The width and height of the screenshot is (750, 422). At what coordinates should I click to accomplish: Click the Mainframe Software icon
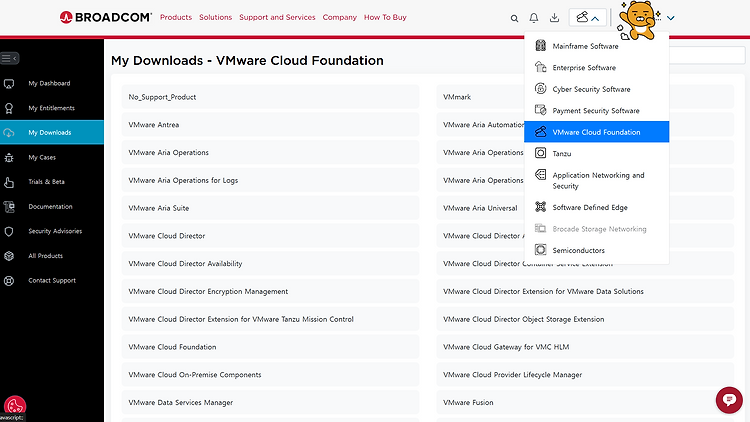click(x=540, y=45)
